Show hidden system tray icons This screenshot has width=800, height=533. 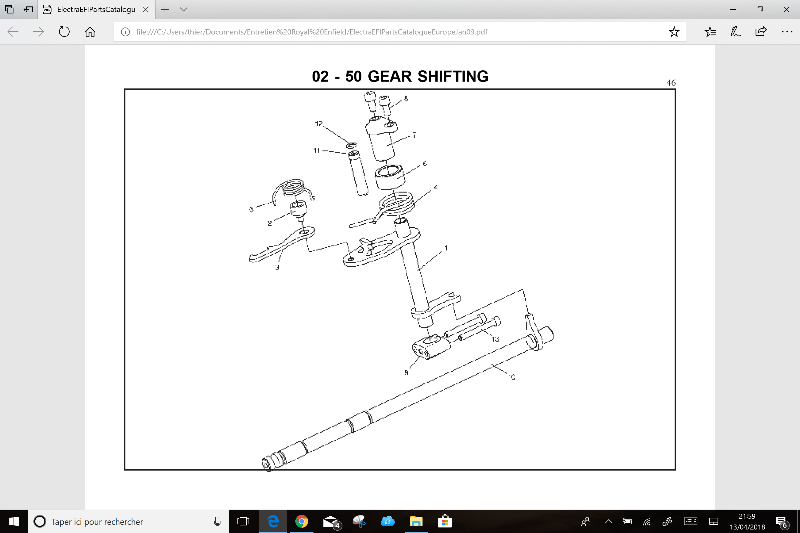click(608, 521)
